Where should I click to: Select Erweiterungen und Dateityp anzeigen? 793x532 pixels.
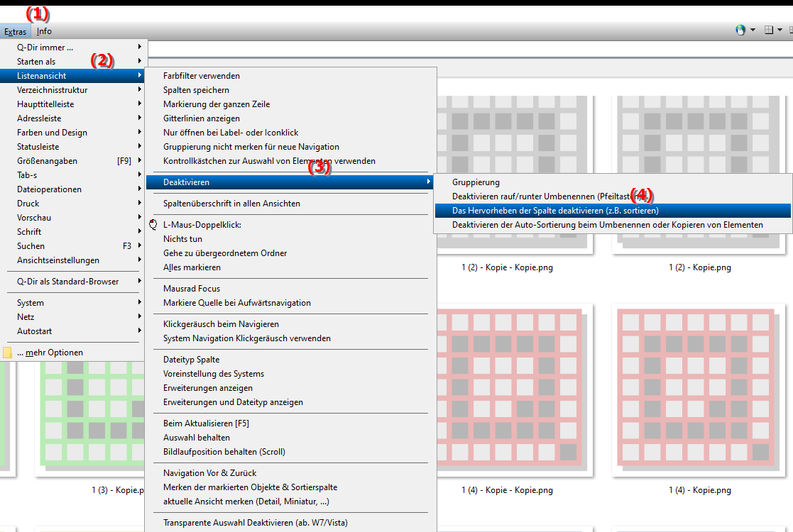[x=233, y=402]
